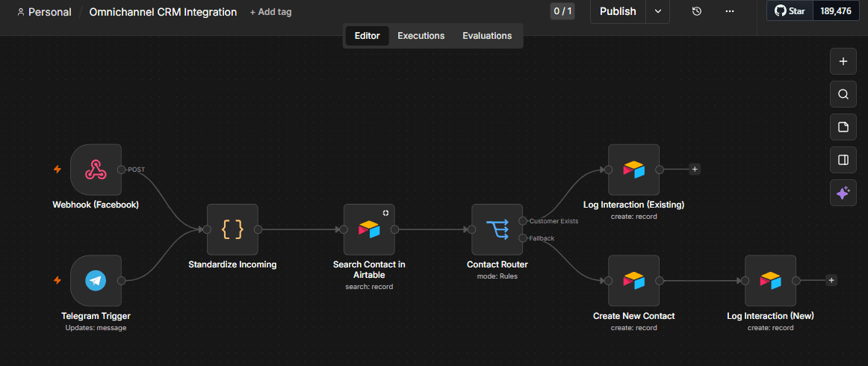Screen dimensions: 868x366
Task: Click the Standardize Incoming output connector
Action: pos(258,229)
